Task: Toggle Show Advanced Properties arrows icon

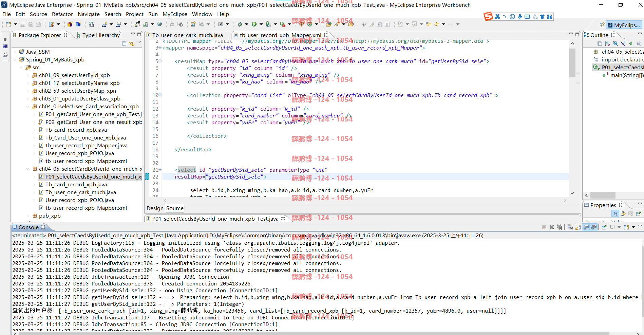Action: [x=623, y=213]
